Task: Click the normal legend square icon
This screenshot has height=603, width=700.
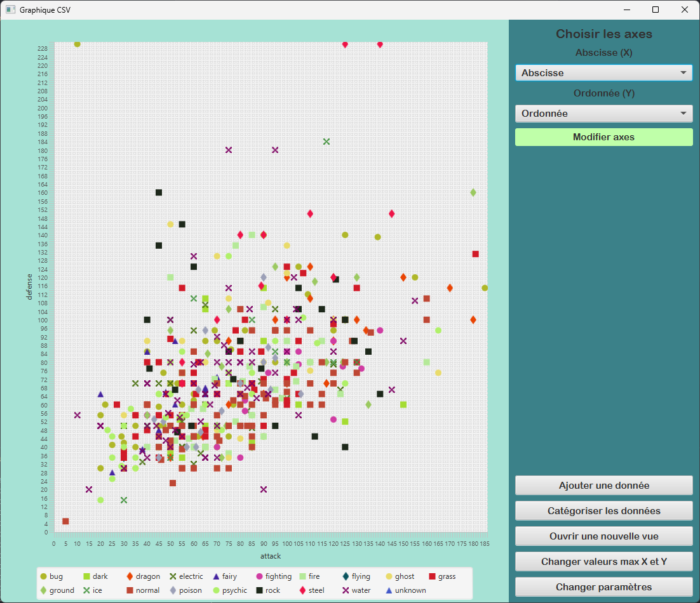Action: pyautogui.click(x=130, y=590)
